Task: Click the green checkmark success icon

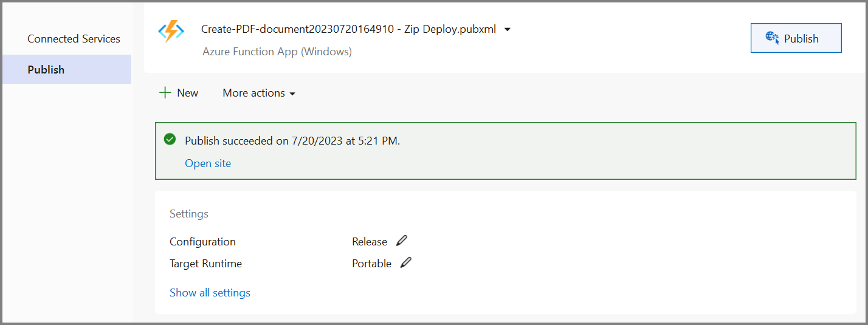Action: [x=170, y=140]
